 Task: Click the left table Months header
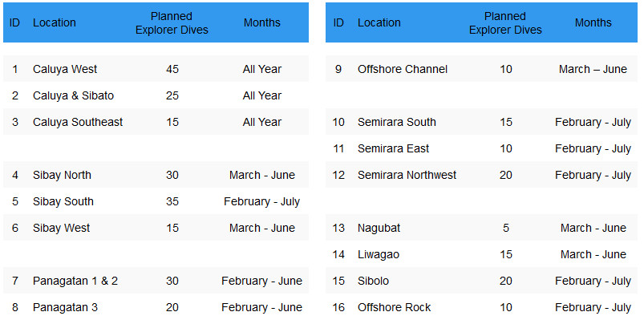click(262, 22)
